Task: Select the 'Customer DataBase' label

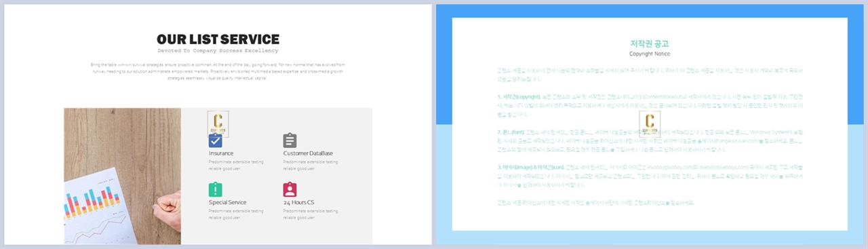Action: point(308,153)
